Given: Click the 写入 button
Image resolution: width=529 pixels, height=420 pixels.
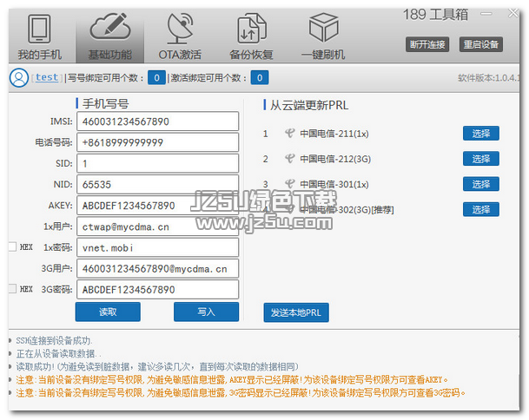Looking at the screenshot, I should 206,312.
